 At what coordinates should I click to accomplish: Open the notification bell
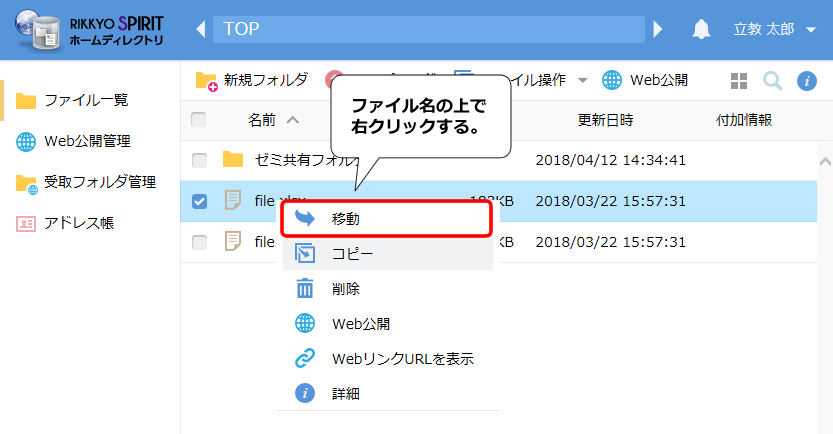click(701, 29)
